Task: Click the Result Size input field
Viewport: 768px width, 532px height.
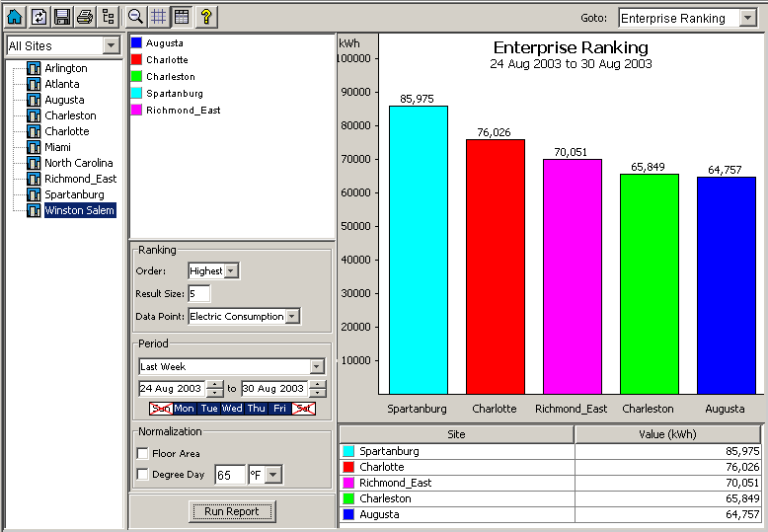Action: tap(198, 294)
